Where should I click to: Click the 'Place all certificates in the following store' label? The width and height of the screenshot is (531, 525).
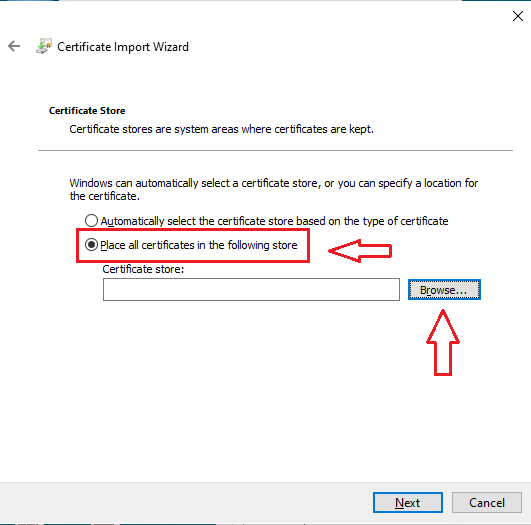point(199,245)
